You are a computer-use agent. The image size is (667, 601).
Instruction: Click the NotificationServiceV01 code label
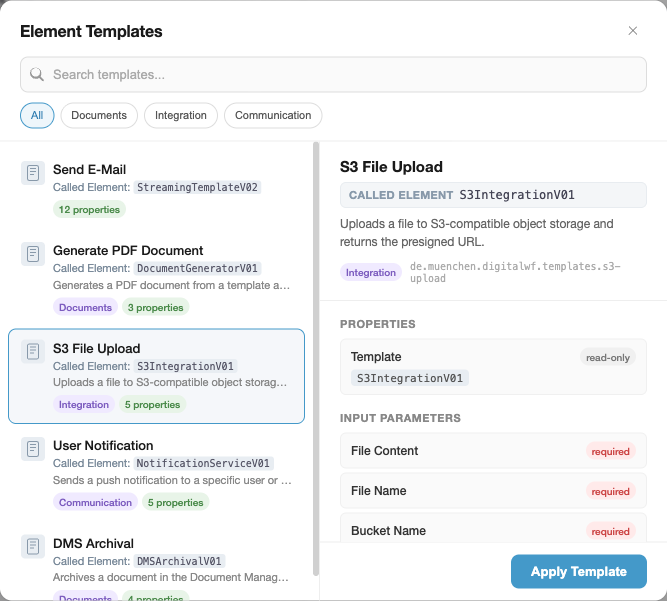coord(203,463)
